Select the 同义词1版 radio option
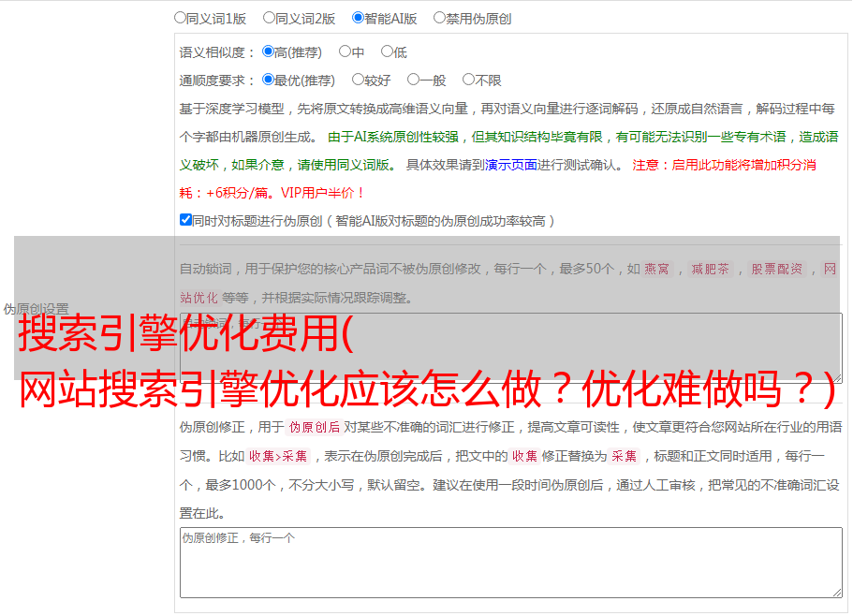 [x=180, y=18]
